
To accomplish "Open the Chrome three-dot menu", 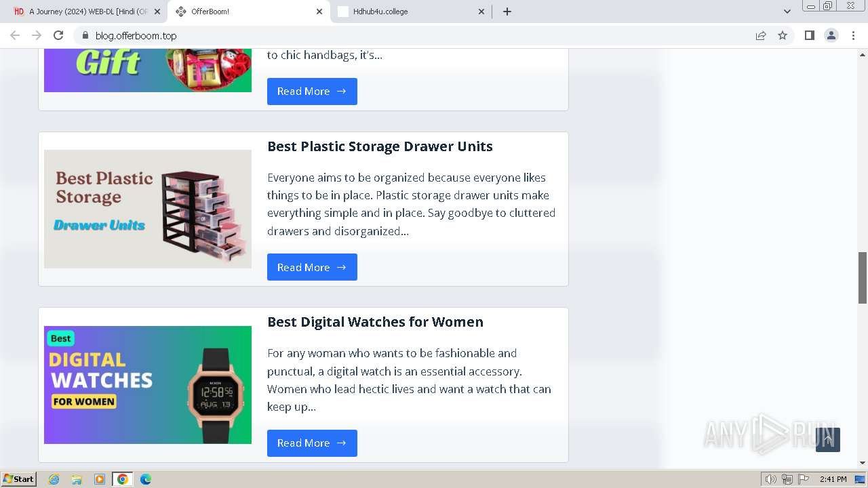I will 853,35.
